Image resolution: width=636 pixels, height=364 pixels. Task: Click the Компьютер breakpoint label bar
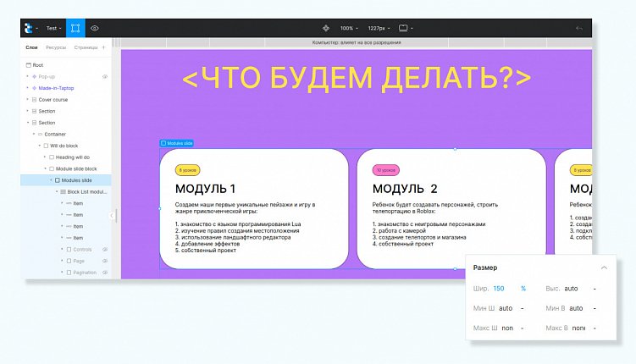357,42
